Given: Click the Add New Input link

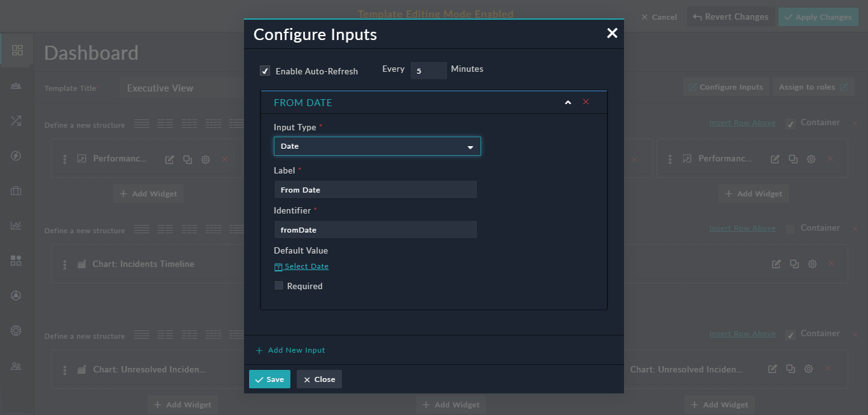Looking at the screenshot, I should pyautogui.click(x=290, y=350).
